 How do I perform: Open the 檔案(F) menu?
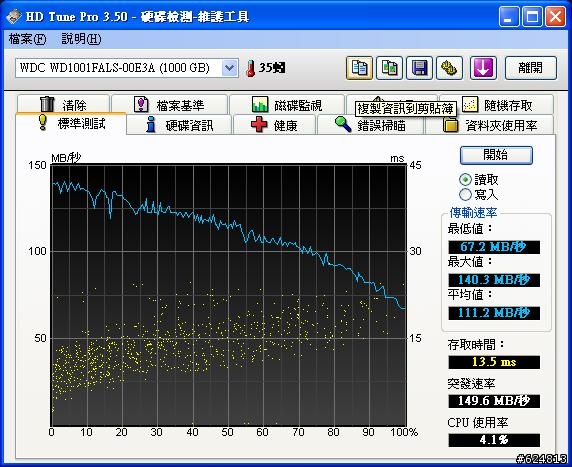27,39
